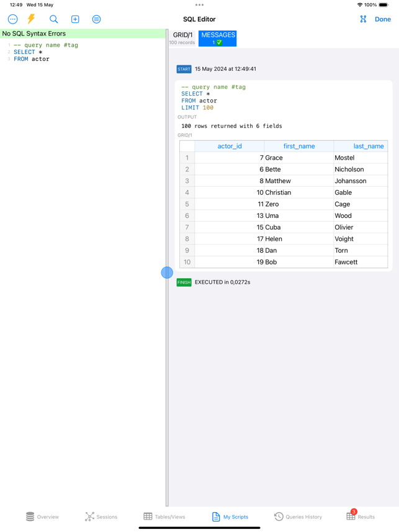Switch to Queries History tab
Viewport: 399px width, 532px height.
coord(298,516)
